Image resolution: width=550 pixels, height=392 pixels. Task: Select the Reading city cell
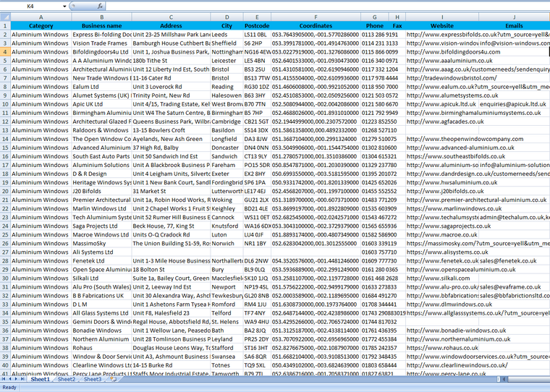[x=227, y=87]
